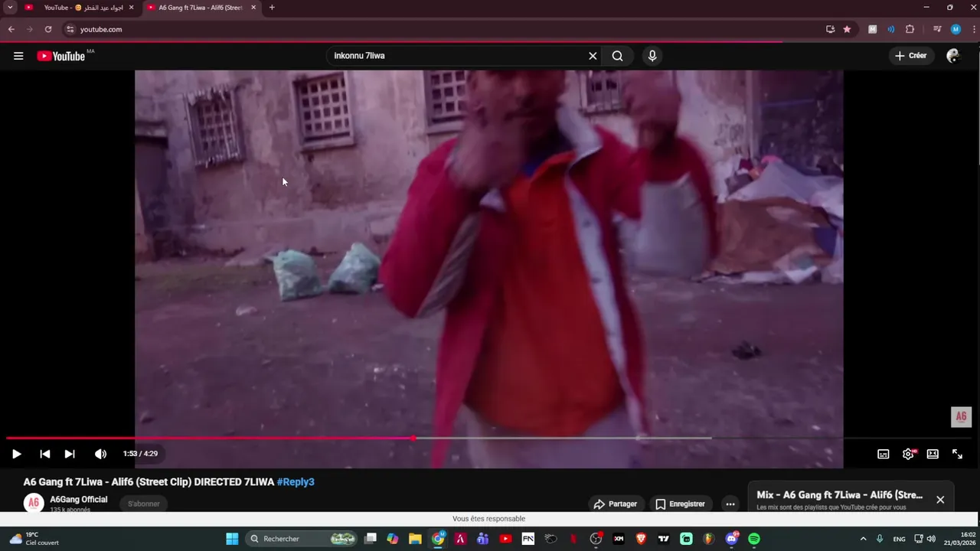Share the video with Partager
This screenshot has width=980, height=551.
coord(615,504)
